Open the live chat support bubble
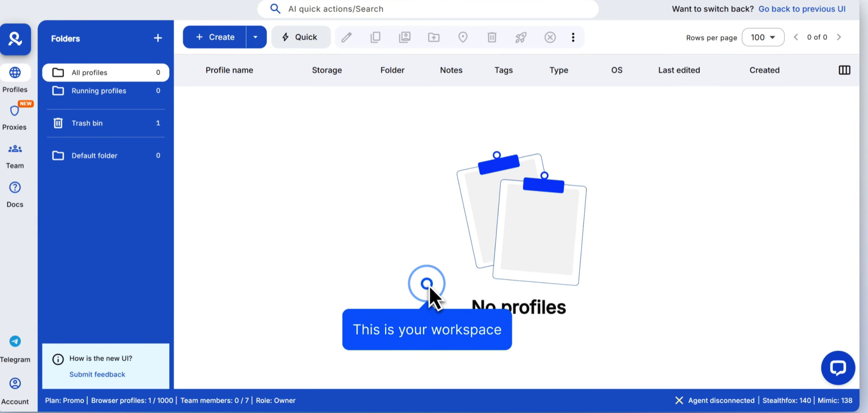Screen dimensions: 868x413 [x=838, y=368]
